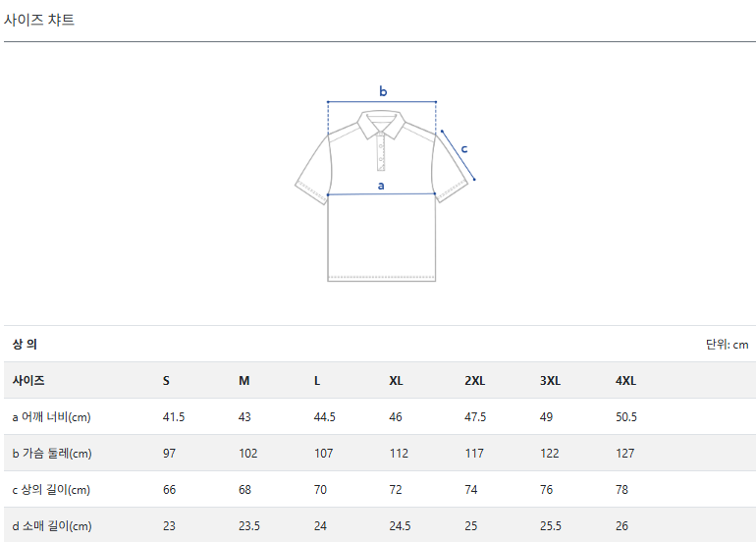Viewport: 756px width, 542px height.
Task: Click the 107 chest value for size L
Action: pos(323,454)
